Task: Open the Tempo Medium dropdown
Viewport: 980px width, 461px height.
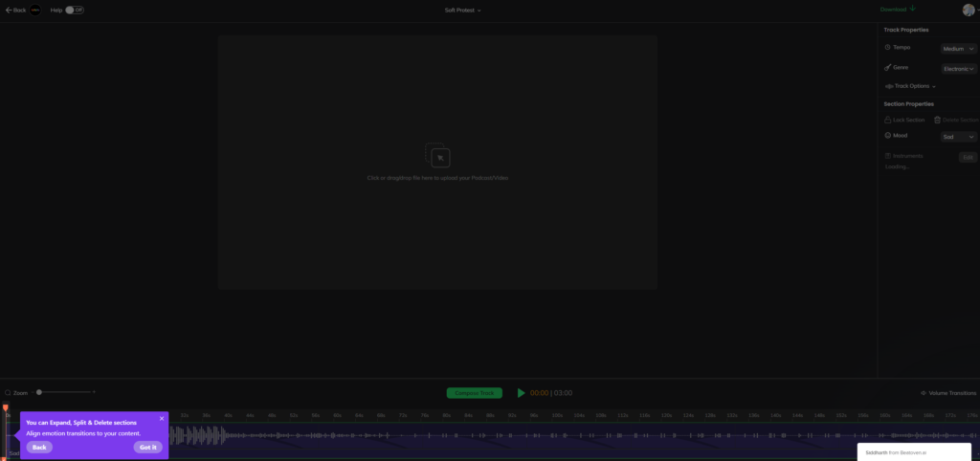Action: click(x=959, y=49)
